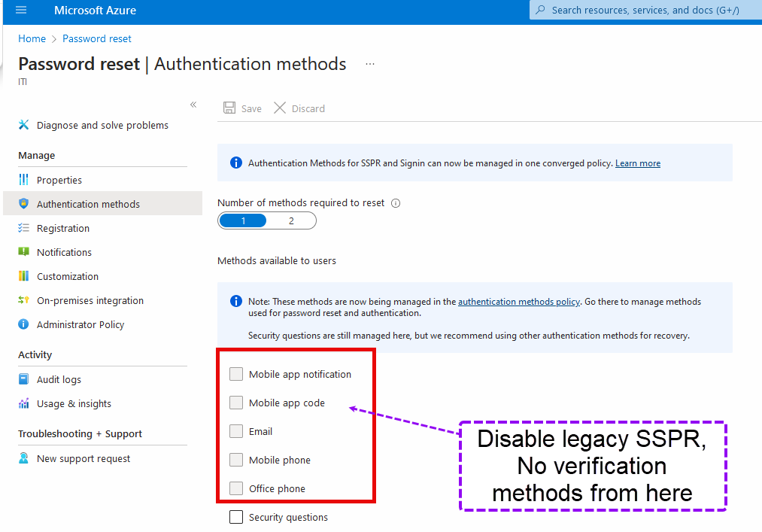
Task: Go to Password reset breadcrumb link
Action: click(97, 38)
